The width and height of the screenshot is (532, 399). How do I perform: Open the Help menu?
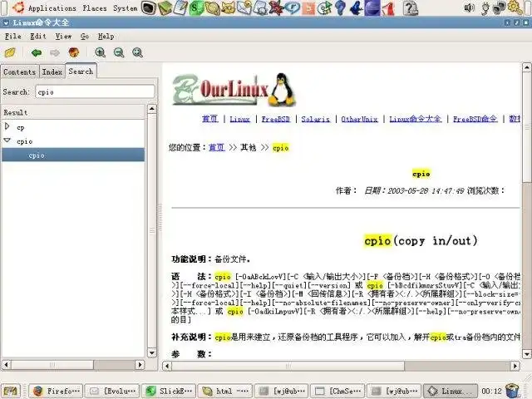(x=106, y=36)
